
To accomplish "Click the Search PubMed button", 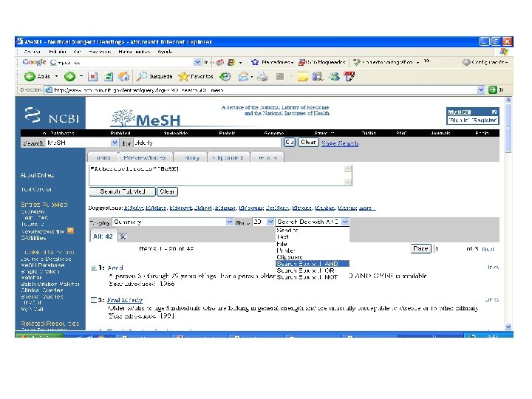I will [122, 191].
